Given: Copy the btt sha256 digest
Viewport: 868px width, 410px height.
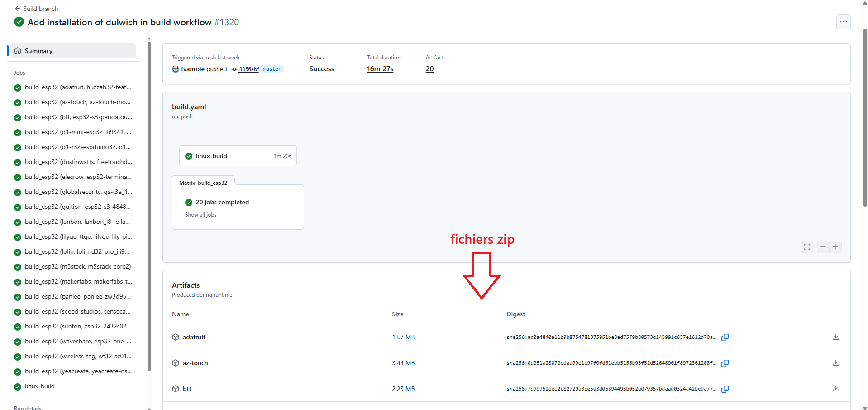Looking at the screenshot, I should coord(725,389).
